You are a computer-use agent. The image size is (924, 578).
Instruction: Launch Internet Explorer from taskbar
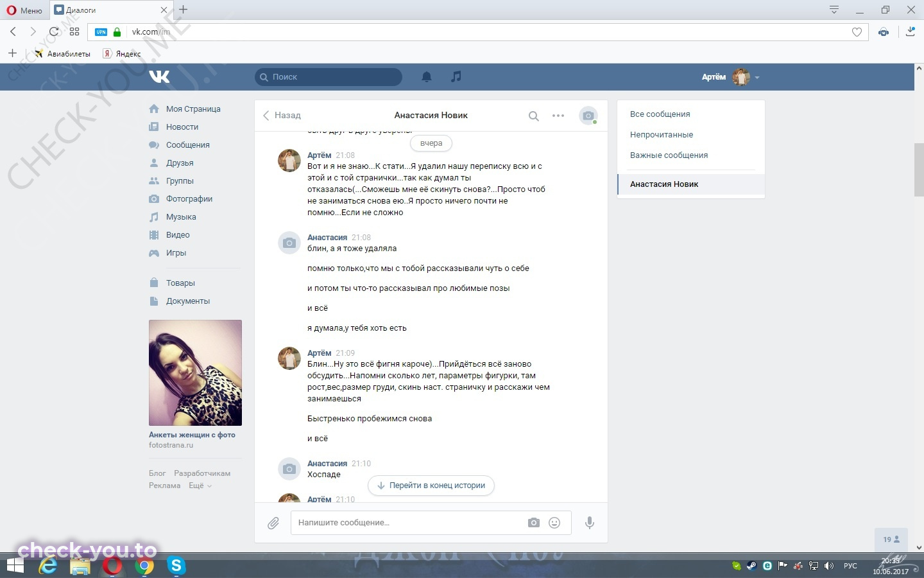(x=47, y=566)
